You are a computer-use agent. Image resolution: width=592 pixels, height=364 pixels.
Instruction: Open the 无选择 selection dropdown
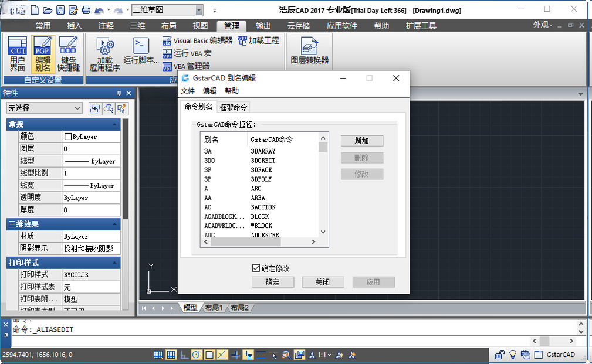(x=44, y=108)
